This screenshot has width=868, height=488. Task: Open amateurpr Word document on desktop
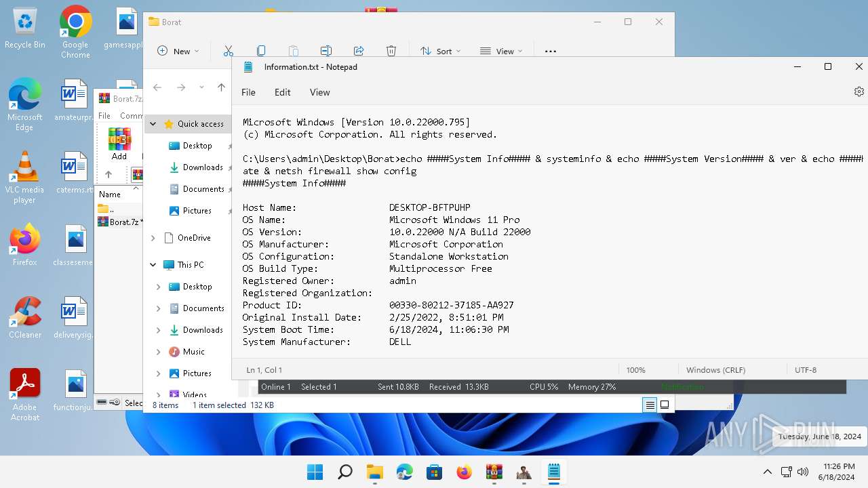click(x=74, y=102)
